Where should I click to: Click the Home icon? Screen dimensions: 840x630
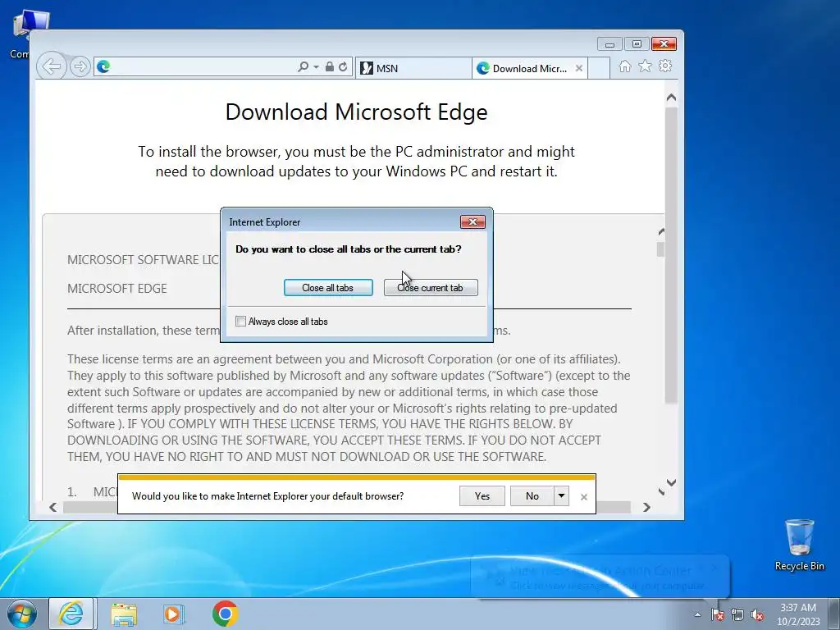point(624,66)
